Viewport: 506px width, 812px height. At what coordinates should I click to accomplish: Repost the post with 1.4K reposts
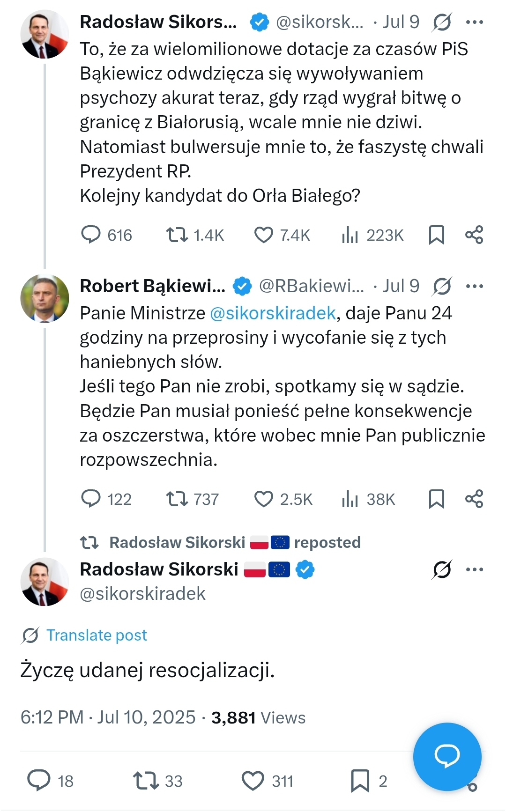click(x=177, y=235)
